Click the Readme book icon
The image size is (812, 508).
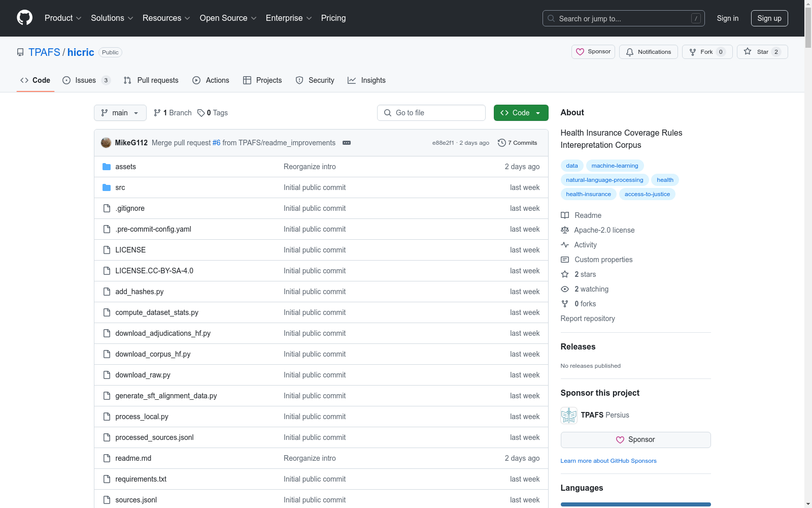click(x=565, y=215)
